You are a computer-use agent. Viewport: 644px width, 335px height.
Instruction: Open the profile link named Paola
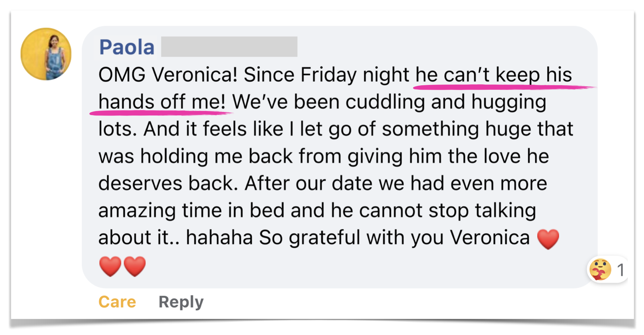click(x=127, y=47)
